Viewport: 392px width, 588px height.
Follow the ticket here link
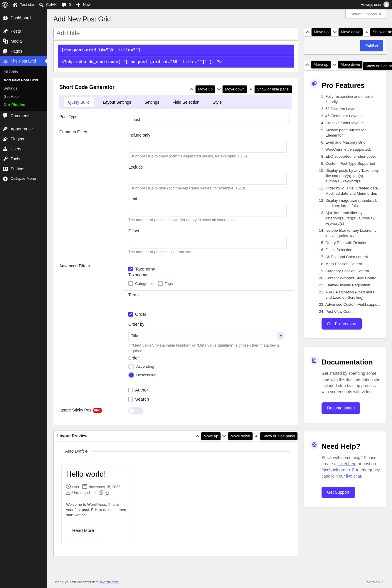tap(347, 464)
